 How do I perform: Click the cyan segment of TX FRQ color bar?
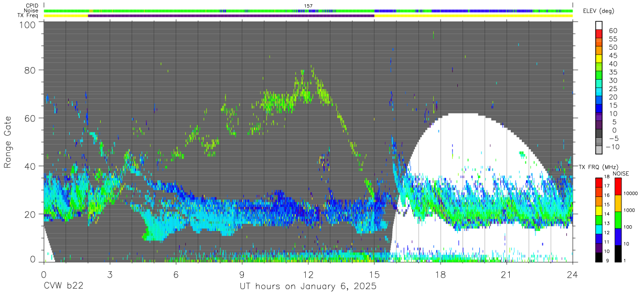598,229
